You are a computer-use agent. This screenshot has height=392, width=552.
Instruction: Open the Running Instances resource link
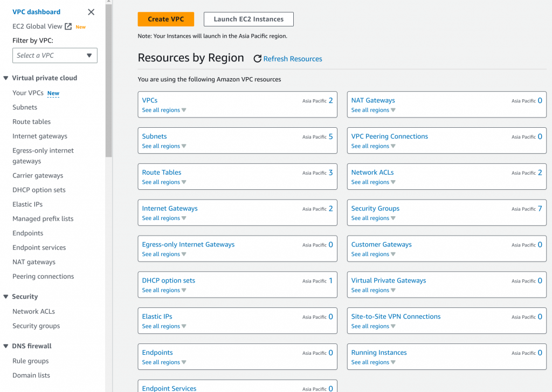[x=379, y=353]
